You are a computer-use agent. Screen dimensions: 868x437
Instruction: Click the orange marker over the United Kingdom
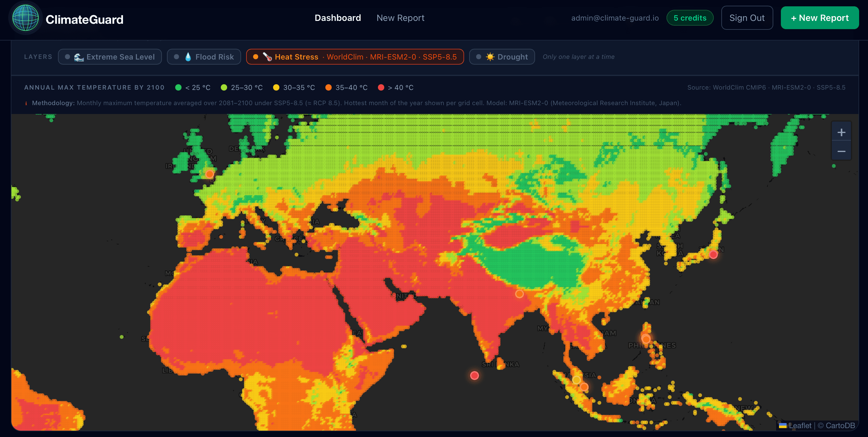click(x=210, y=174)
